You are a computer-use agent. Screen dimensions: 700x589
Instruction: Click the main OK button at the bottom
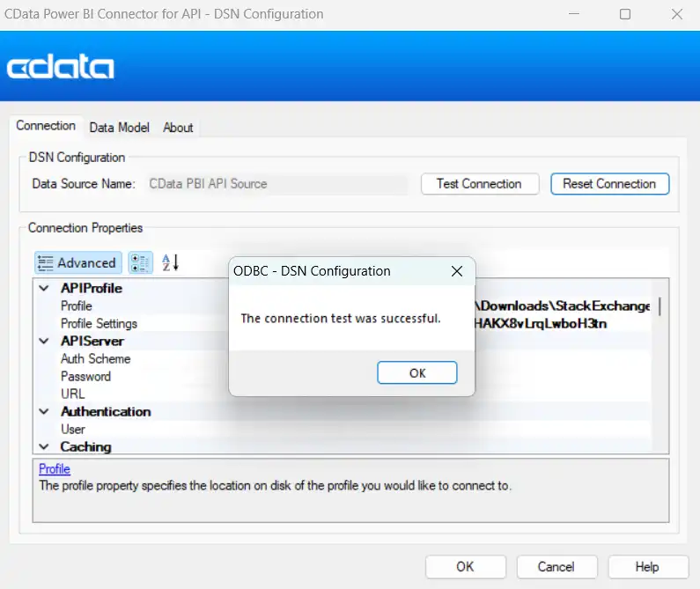[x=465, y=567]
